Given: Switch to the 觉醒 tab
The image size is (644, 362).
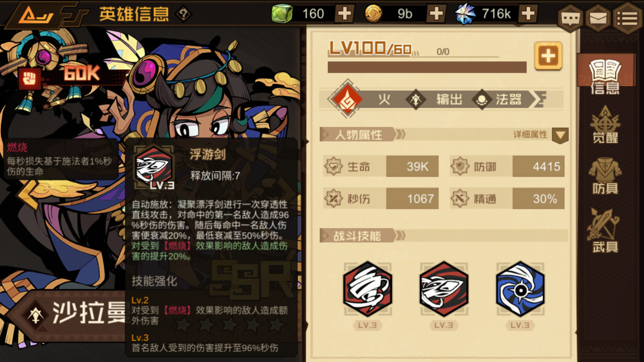Looking at the screenshot, I should click(x=605, y=125).
